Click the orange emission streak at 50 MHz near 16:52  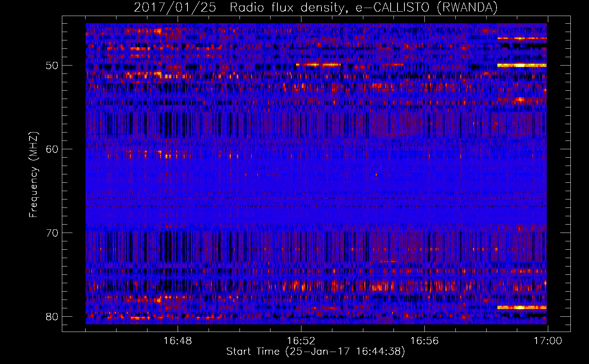(x=319, y=65)
